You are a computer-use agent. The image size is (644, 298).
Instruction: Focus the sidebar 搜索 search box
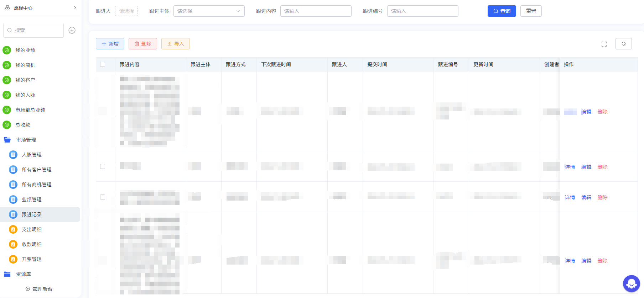point(33,30)
